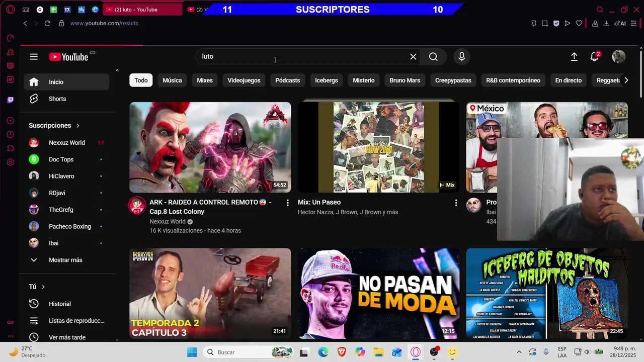644x362 pixels.
Task: Open Twitch in the Opera sidebar
Action: click(11, 100)
